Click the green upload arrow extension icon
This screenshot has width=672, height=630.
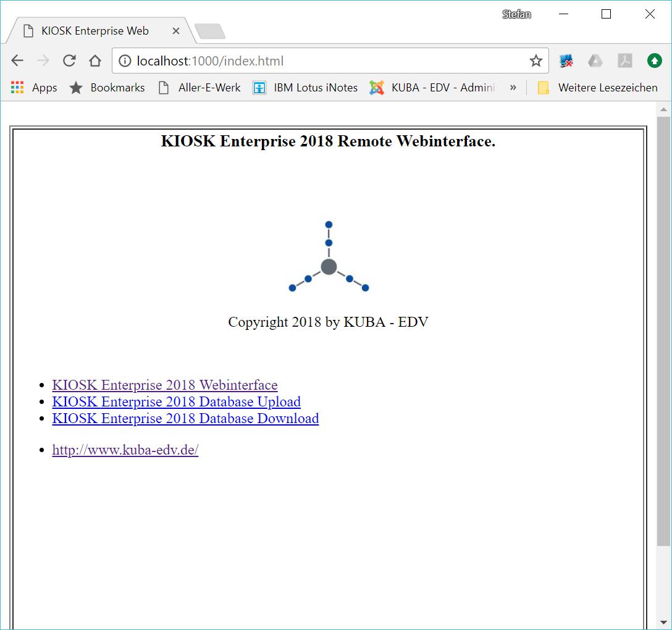(x=655, y=61)
